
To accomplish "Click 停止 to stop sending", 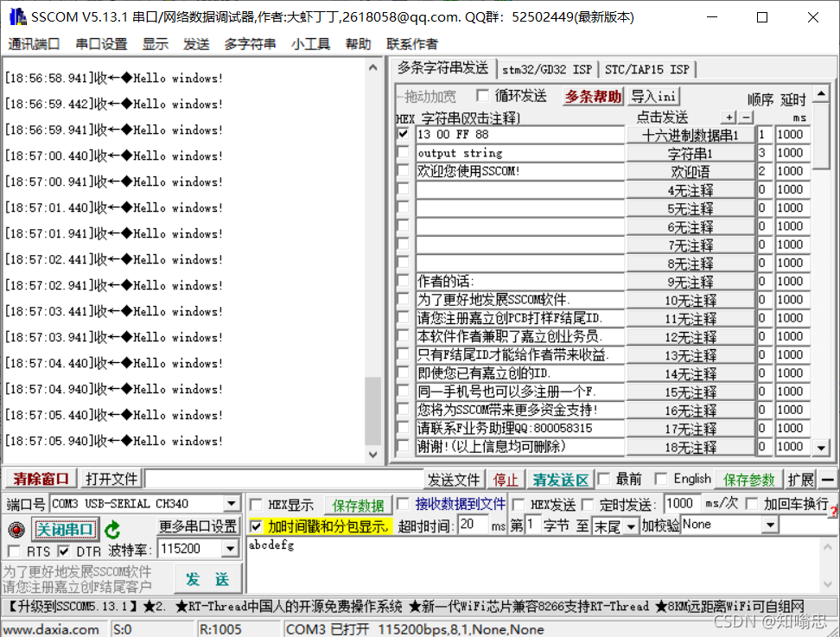I will tap(506, 478).
